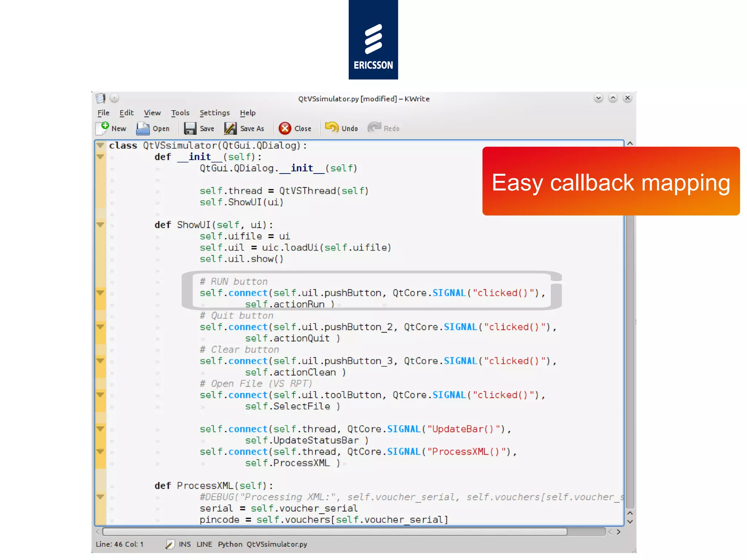
Task: Open the Python syntax mode selector
Action: point(230,544)
